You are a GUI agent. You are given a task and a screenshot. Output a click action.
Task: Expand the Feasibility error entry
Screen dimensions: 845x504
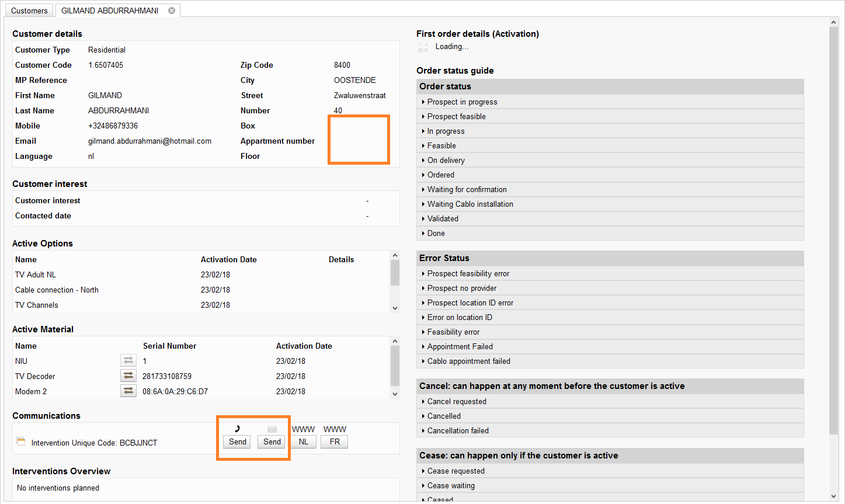pyautogui.click(x=453, y=332)
